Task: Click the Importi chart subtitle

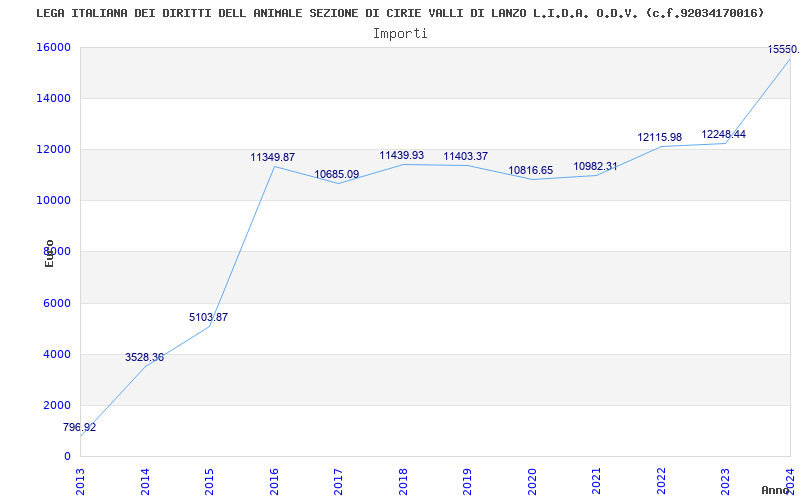Action: click(400, 33)
